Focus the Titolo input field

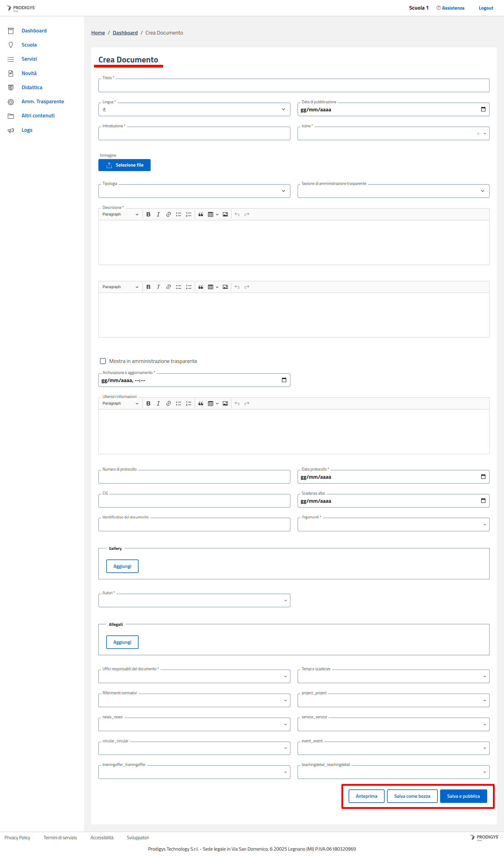[293, 86]
